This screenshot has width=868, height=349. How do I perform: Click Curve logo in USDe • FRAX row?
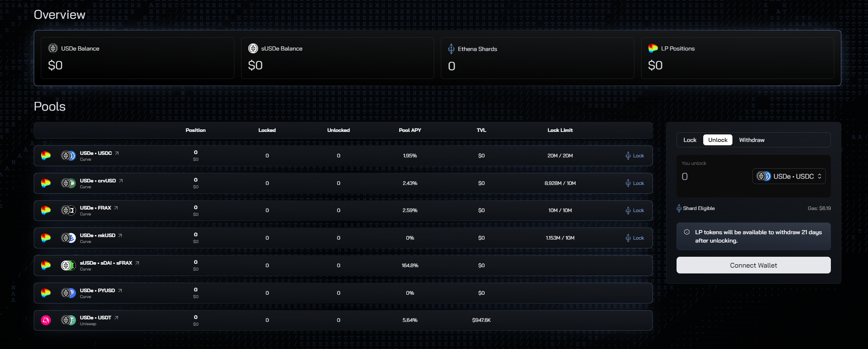tap(46, 210)
